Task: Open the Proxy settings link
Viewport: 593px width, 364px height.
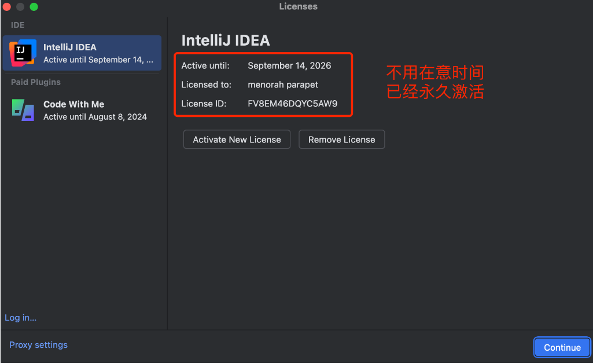Action: tap(38, 345)
